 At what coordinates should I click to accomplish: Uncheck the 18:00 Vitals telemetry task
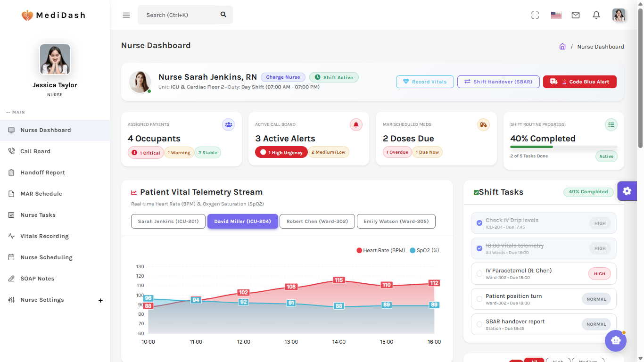pos(479,248)
